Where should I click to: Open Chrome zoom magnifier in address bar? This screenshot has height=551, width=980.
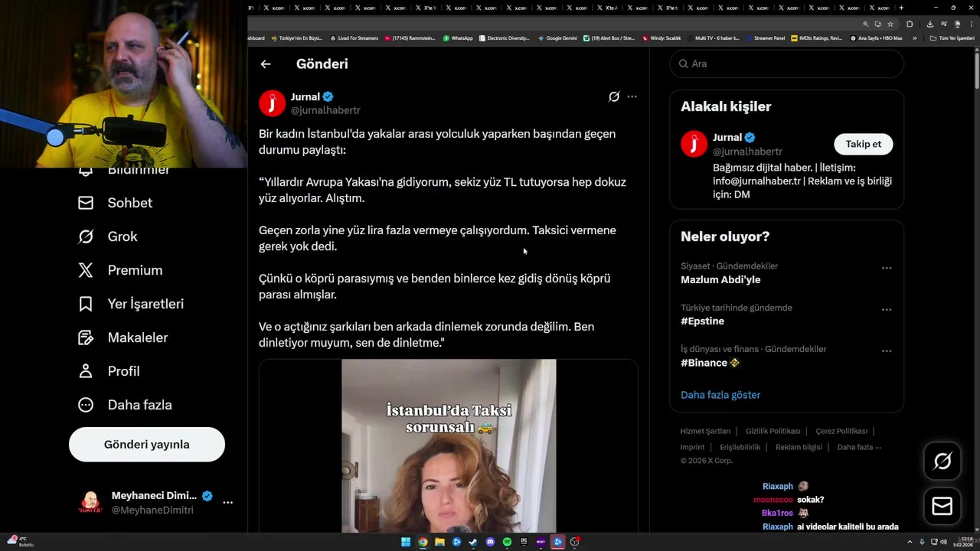(x=866, y=24)
